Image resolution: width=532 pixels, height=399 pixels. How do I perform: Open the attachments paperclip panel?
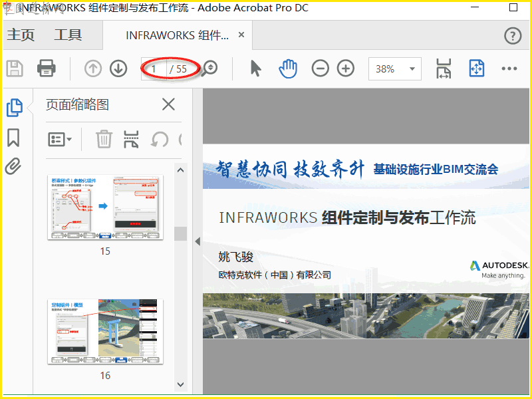point(13,166)
